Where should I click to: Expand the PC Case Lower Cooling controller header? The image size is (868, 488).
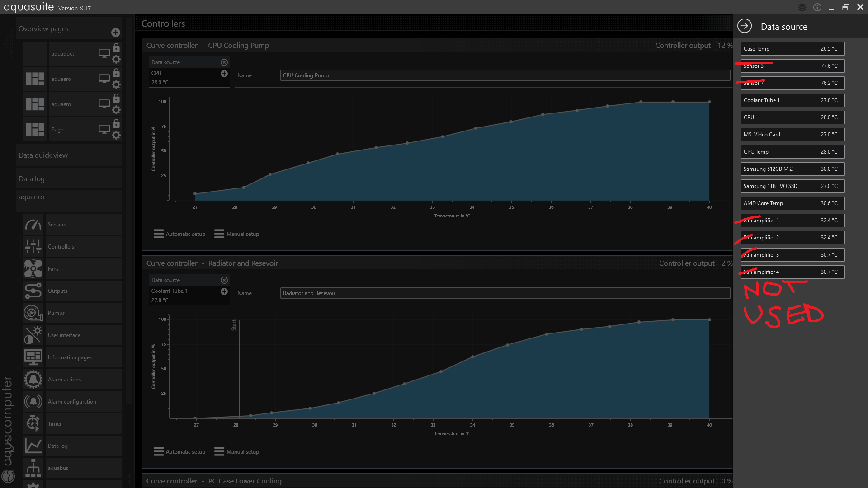[437, 481]
